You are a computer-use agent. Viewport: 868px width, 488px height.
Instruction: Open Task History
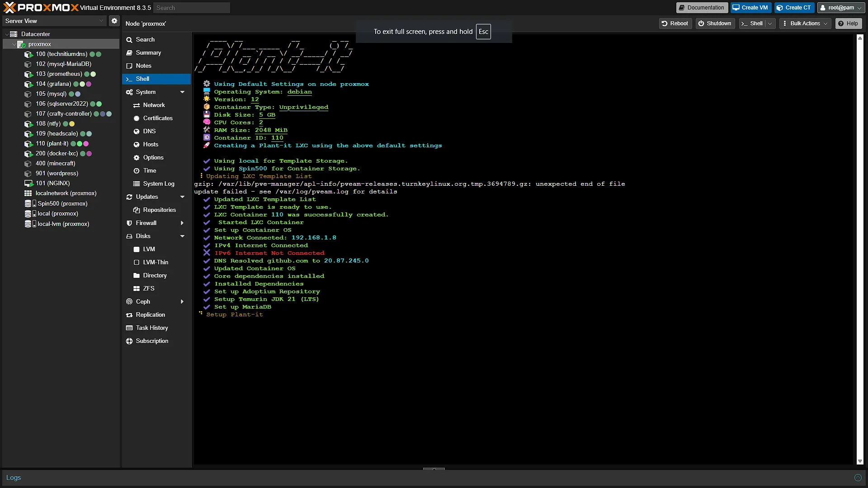(x=156, y=328)
